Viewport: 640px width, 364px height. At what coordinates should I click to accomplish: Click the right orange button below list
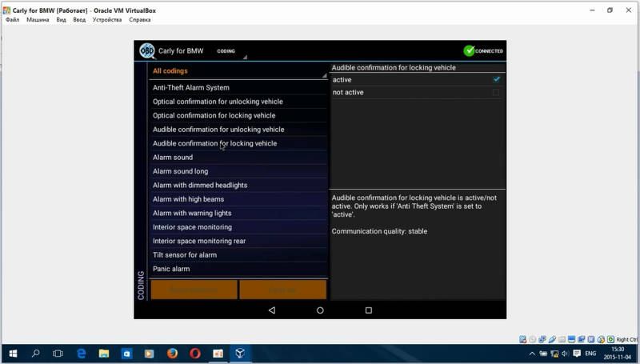(x=282, y=289)
